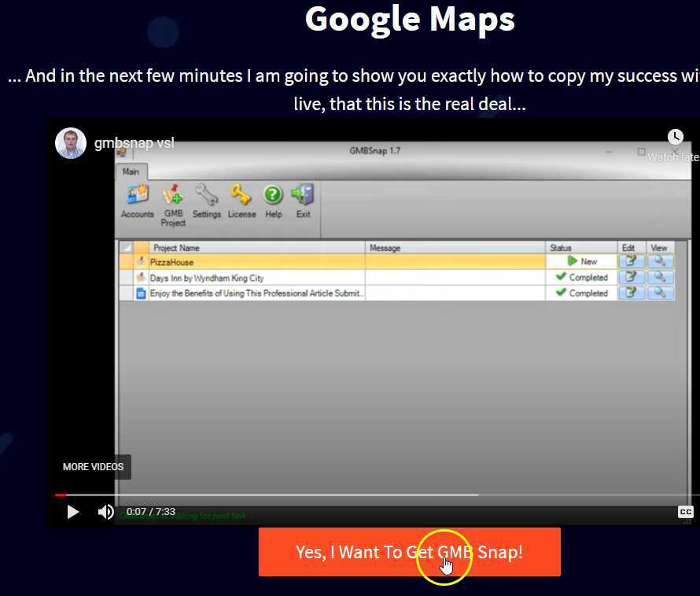700x596 pixels.
Task: Click the Status column header
Action: (580, 248)
